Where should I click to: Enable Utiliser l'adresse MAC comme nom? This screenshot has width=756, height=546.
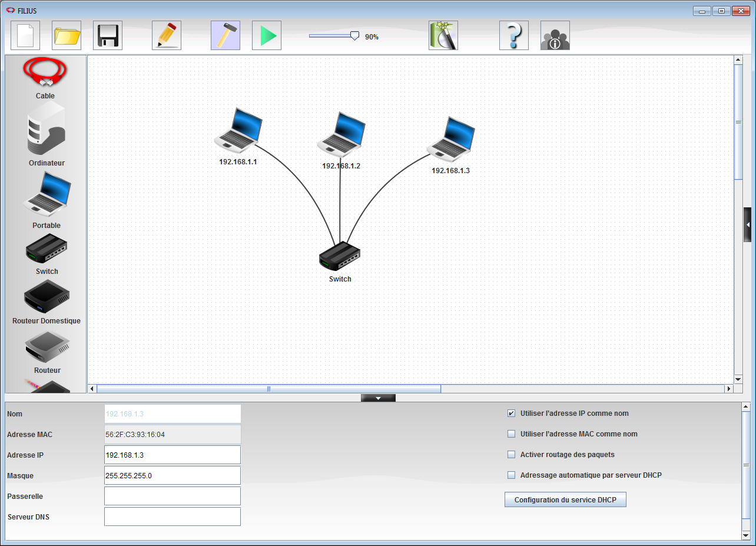[511, 434]
